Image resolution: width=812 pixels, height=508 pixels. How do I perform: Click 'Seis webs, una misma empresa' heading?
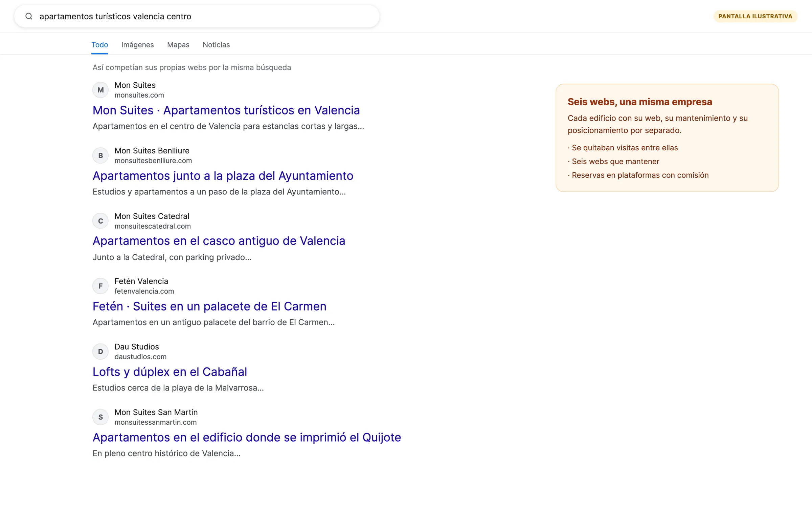click(x=640, y=102)
